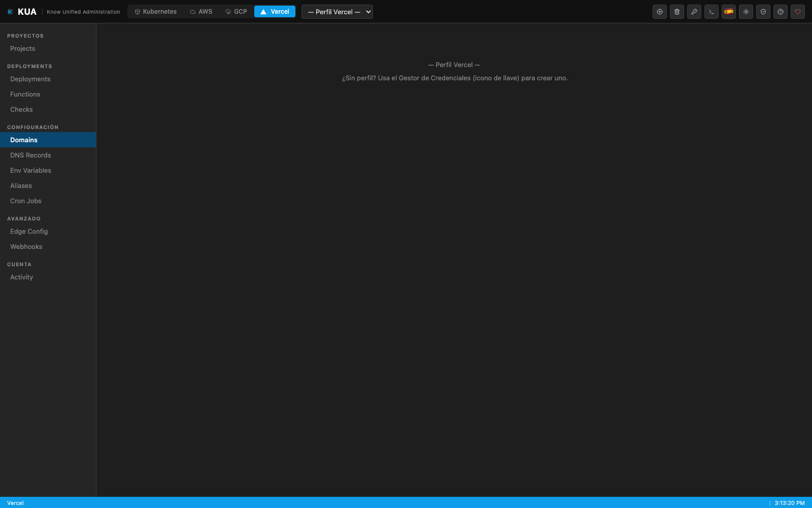Click the plus-circle add icon in toolbar
Screen dimensions: 812x508
(660, 12)
